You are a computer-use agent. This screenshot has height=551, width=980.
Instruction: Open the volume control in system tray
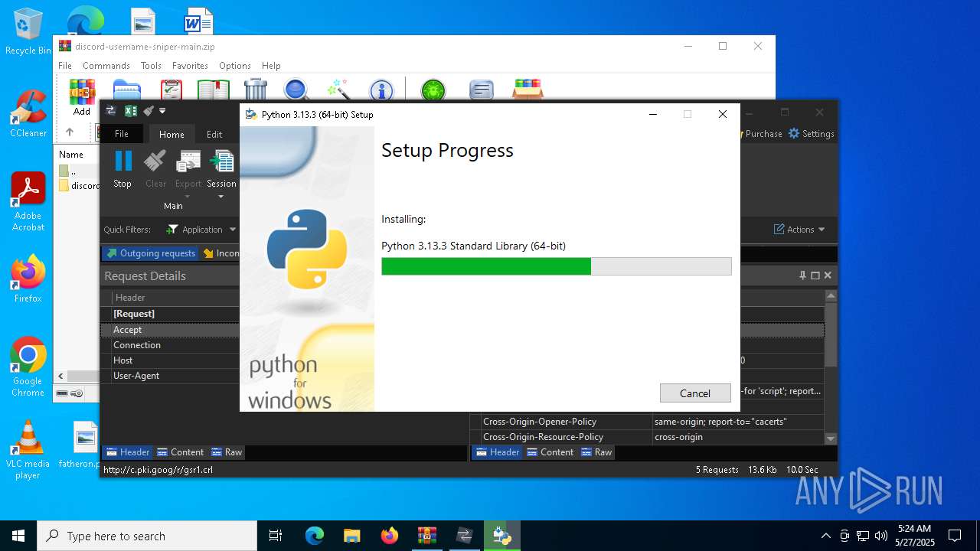tap(881, 536)
